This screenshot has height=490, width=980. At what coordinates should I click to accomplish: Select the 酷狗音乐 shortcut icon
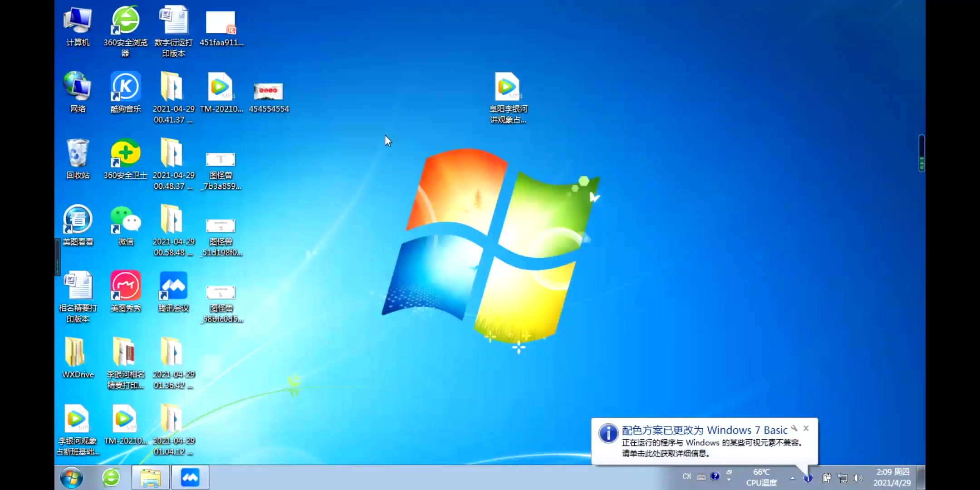pos(126,93)
